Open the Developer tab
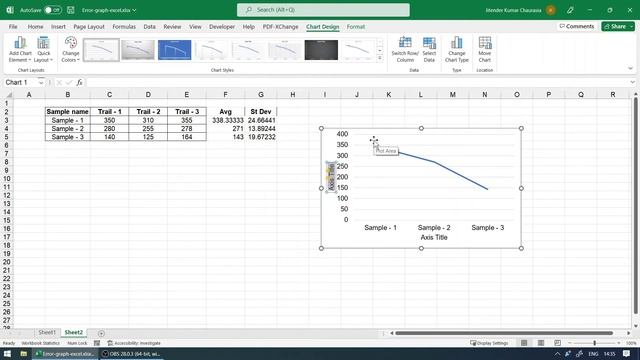This screenshot has width=640, height=360. click(x=222, y=27)
